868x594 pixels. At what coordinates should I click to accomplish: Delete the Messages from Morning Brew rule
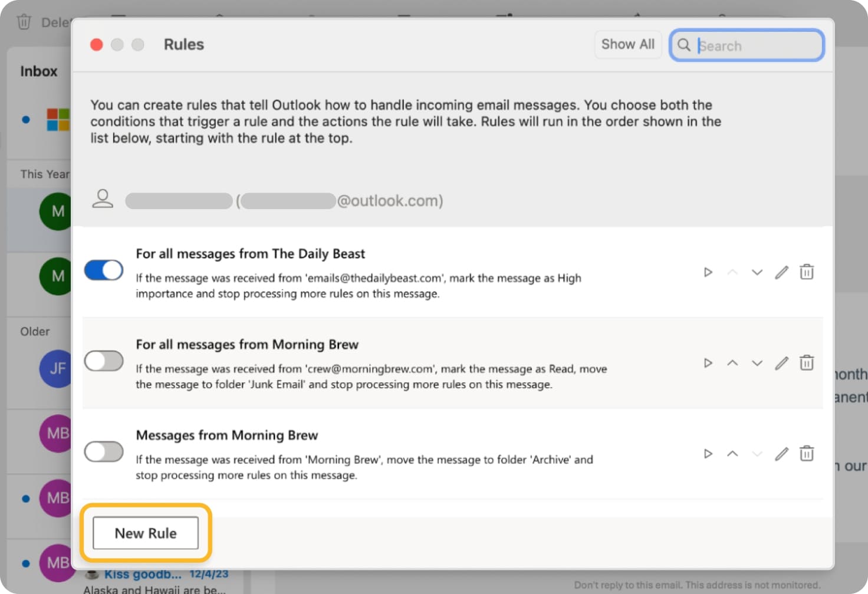point(807,454)
